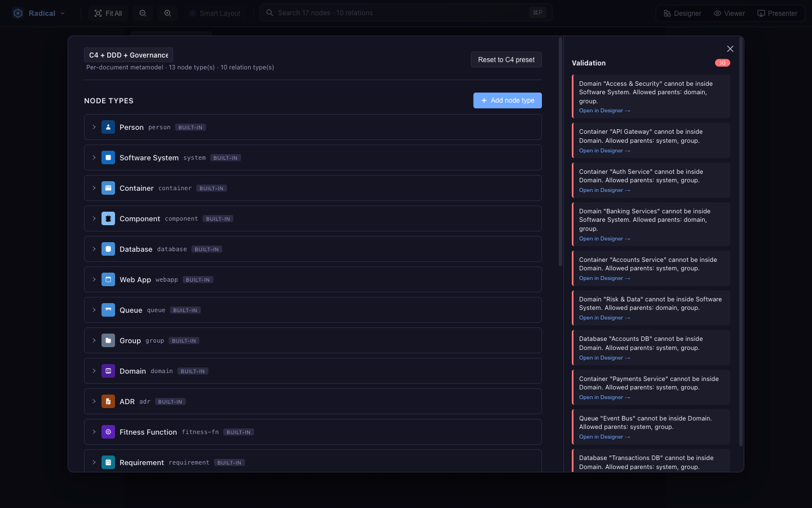Click the Fitness Function node icon
This screenshot has height=508, width=812.
tap(108, 432)
